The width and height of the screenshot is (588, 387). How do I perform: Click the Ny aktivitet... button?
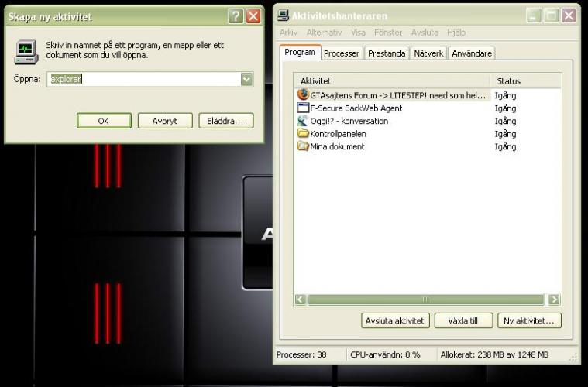[x=529, y=321]
